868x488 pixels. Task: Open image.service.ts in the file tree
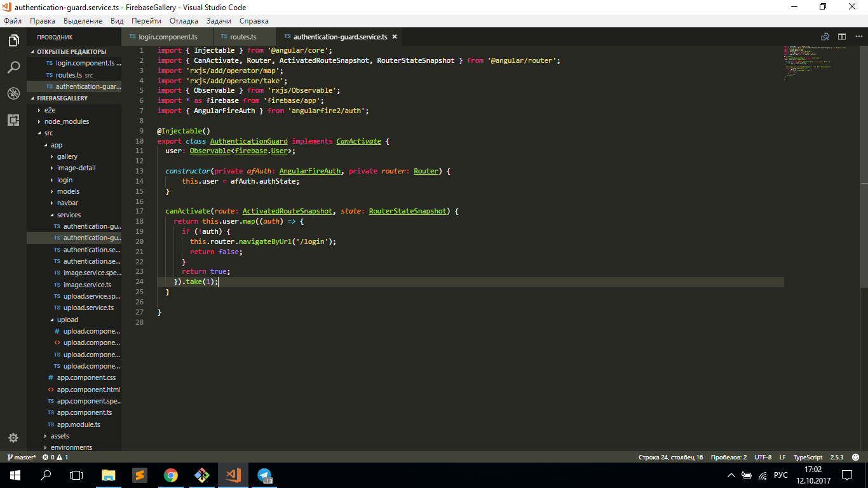click(87, 285)
